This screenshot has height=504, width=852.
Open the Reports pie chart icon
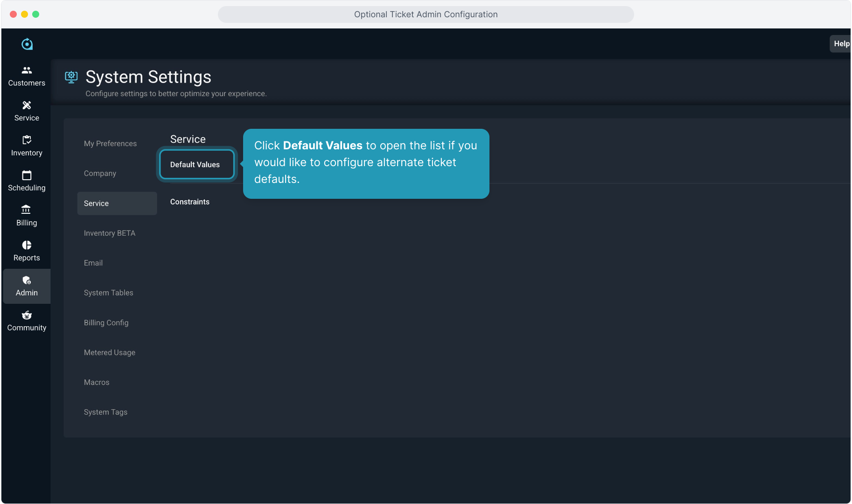(x=27, y=245)
